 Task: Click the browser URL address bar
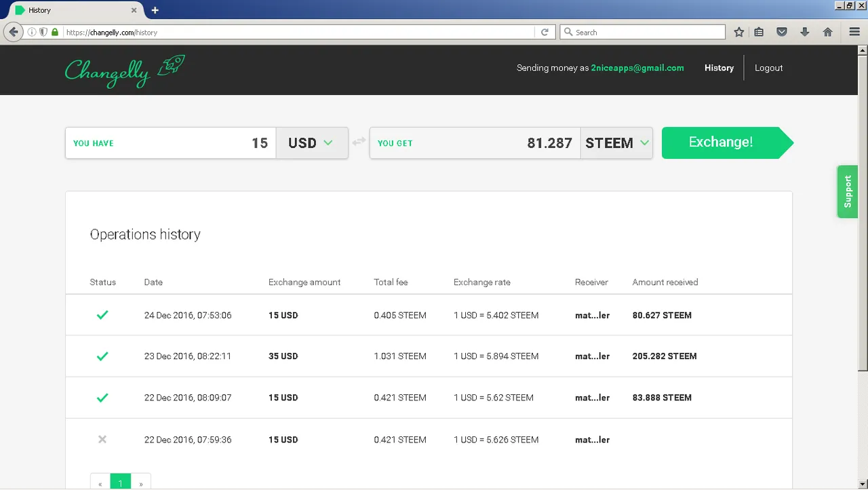pyautogui.click(x=298, y=32)
